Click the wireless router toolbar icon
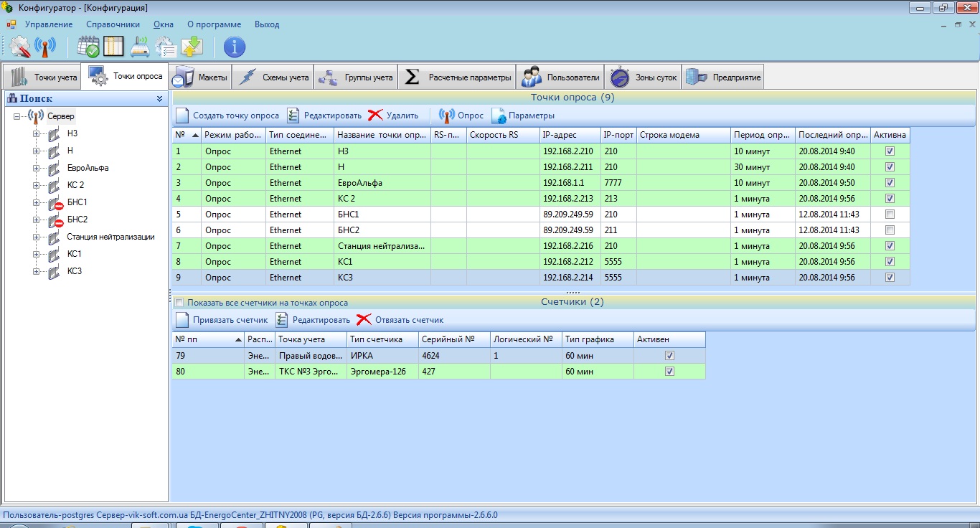The height and width of the screenshot is (528, 980). click(140, 47)
